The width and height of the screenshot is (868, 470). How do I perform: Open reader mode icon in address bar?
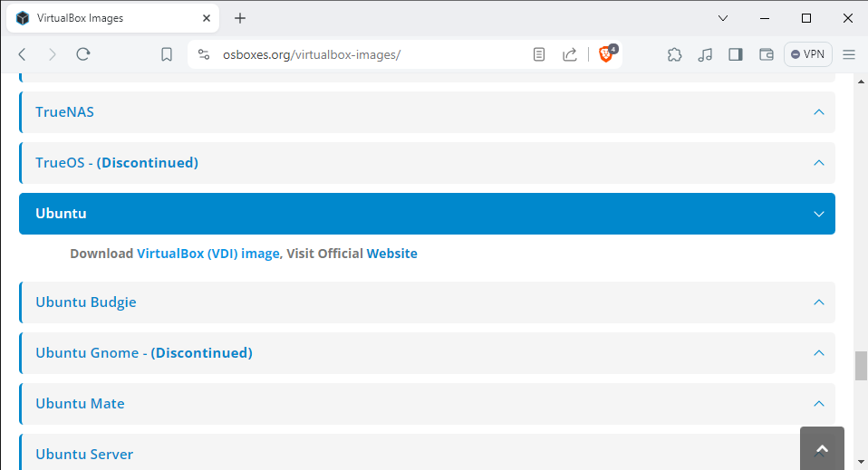tap(538, 54)
